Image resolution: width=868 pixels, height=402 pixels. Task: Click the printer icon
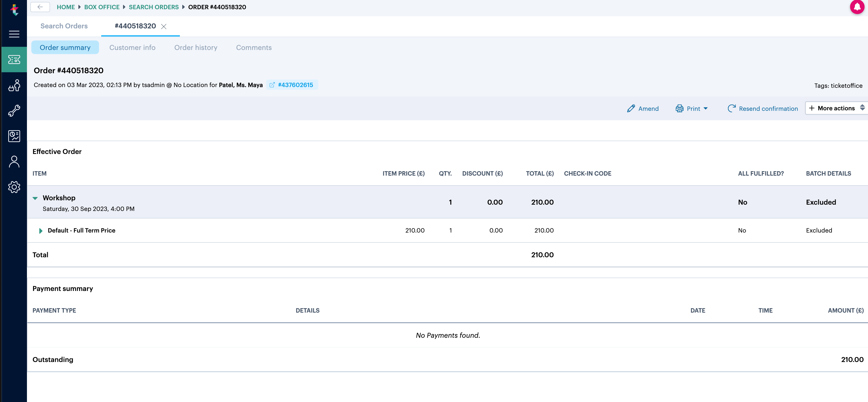pyautogui.click(x=679, y=108)
